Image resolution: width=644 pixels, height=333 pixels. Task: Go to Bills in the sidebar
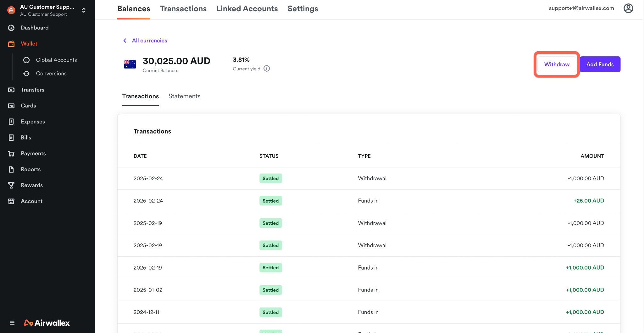26,138
